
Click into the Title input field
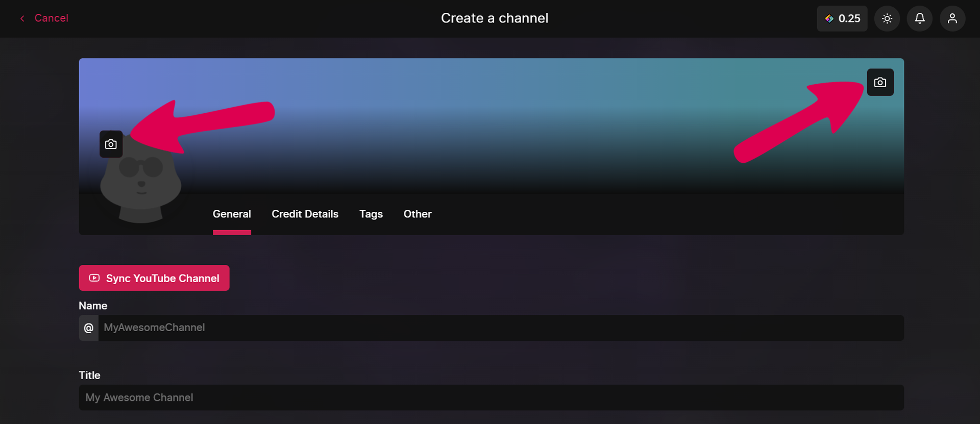tap(491, 397)
